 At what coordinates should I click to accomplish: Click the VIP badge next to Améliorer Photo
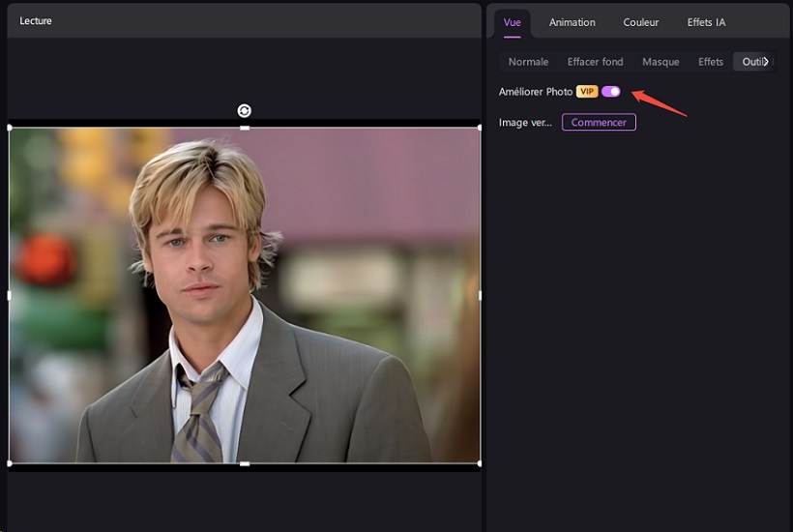587,92
